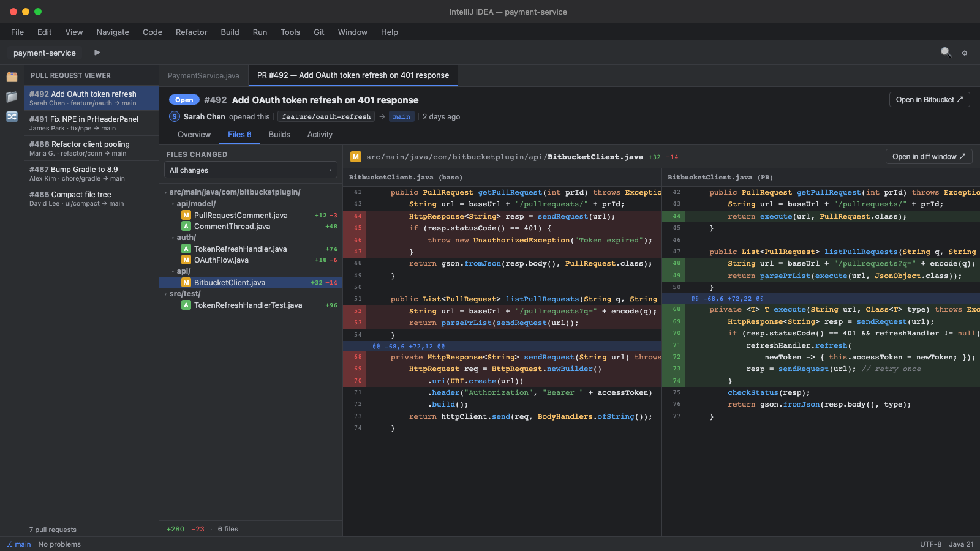This screenshot has width=980, height=551.
Task: Click the arrow between the source and target branch
Action: tap(382, 116)
